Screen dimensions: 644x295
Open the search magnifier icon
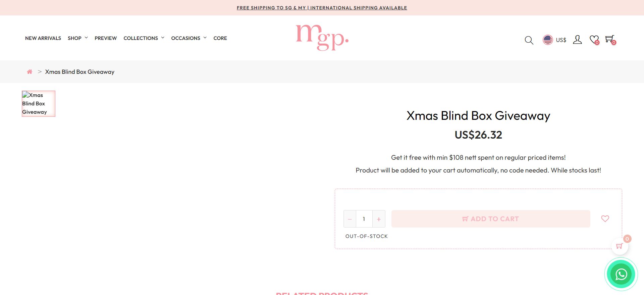coord(529,40)
